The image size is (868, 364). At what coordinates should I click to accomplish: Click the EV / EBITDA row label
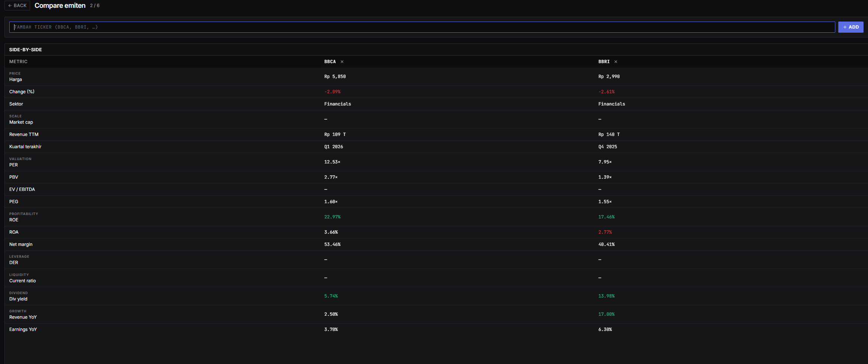22,189
